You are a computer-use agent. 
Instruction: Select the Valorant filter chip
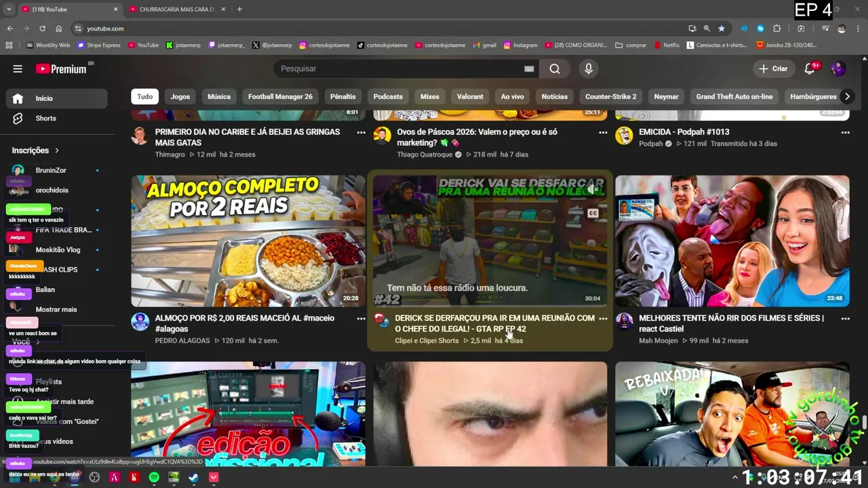click(x=470, y=96)
